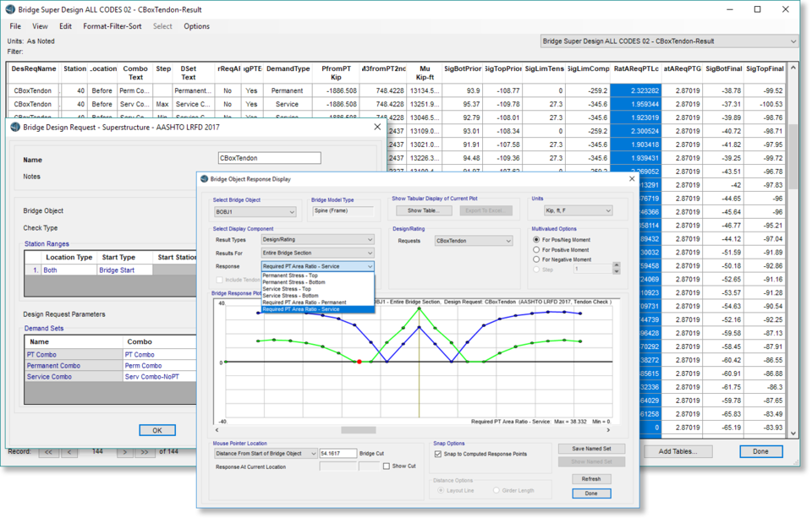
Task: Close the Bridge Object Response Display dialog
Action: [x=631, y=179]
